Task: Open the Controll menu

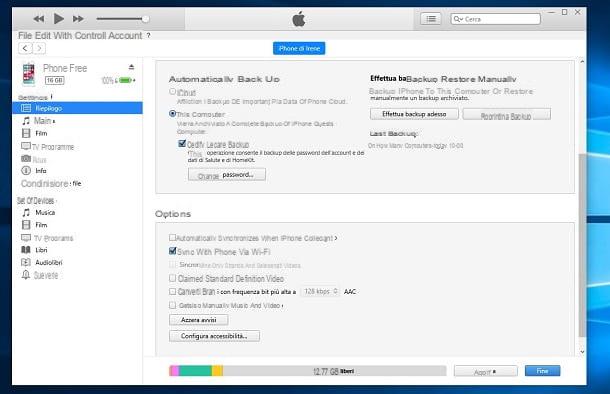Action: pos(90,36)
